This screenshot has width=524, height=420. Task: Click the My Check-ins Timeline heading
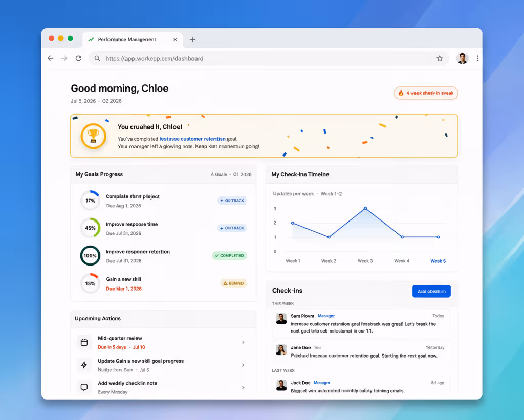click(x=300, y=174)
